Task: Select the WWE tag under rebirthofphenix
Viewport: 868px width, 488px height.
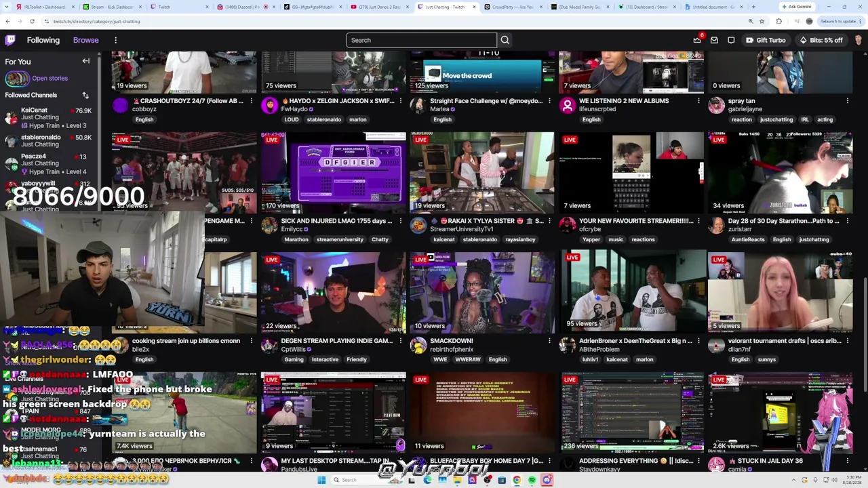Action: [x=441, y=359]
